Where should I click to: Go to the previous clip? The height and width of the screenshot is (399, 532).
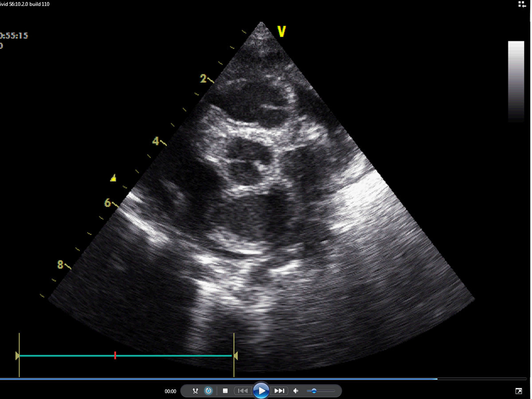(x=243, y=391)
